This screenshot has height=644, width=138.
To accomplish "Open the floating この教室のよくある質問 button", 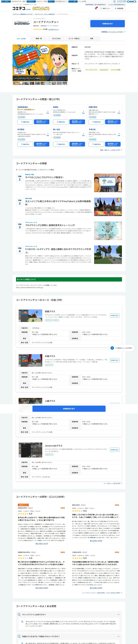I will click(122, 348).
